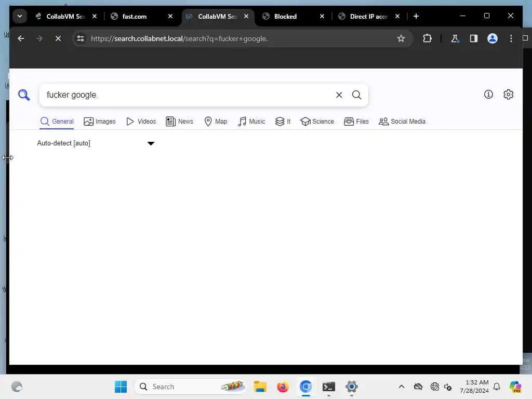View site information icon in address bar
532x399 pixels.
81,38
